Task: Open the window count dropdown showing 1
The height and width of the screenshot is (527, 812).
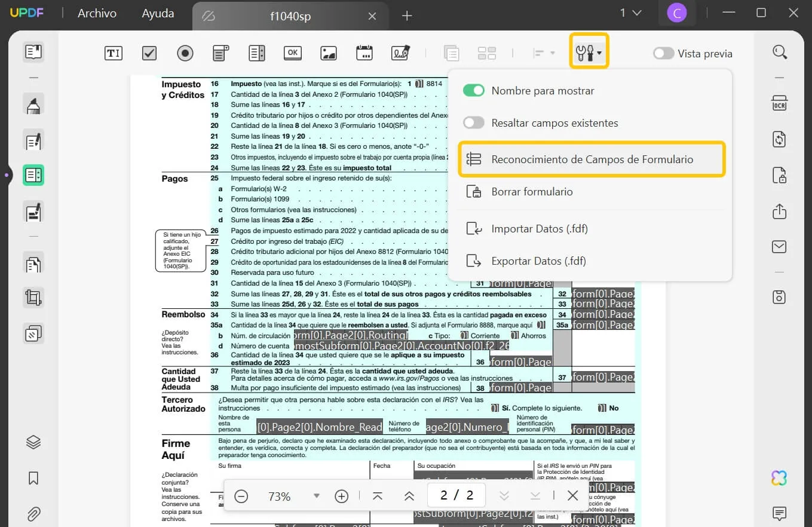Action: 630,13
